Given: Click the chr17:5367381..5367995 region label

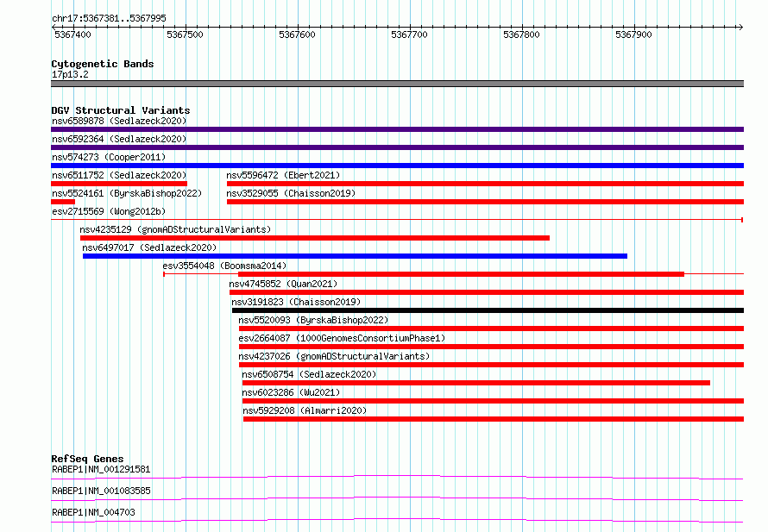Looking at the screenshot, I should 109,18.
